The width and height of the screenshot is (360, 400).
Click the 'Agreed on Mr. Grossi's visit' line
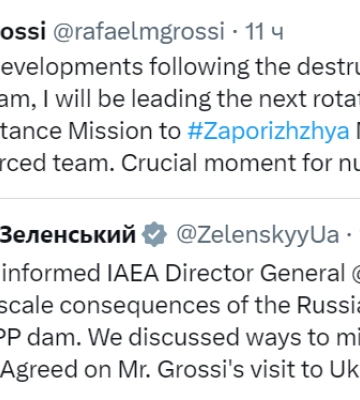[180, 370]
